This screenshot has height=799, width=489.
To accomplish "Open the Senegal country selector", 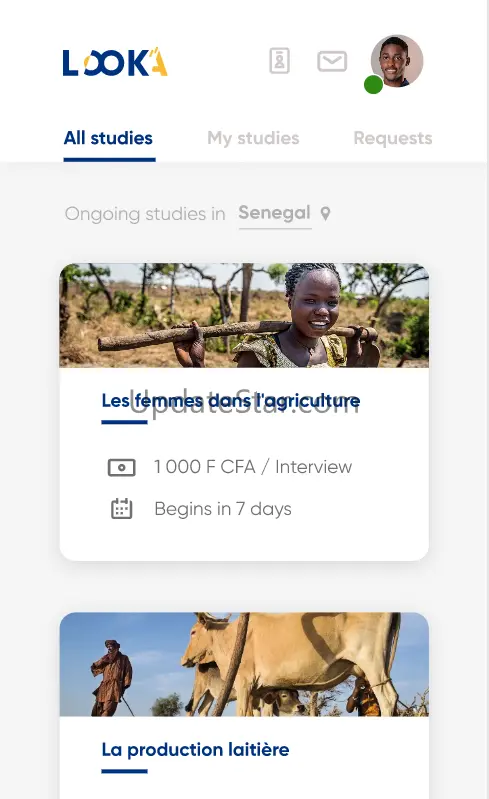I will point(275,212).
